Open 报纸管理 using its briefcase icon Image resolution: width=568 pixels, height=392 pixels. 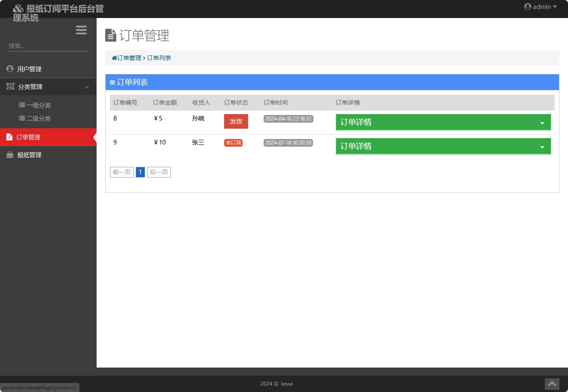tap(9, 154)
